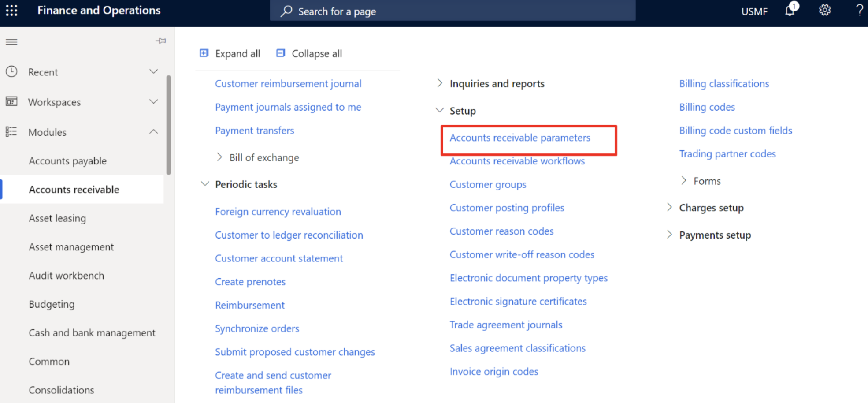Expand the Bill of exchange section

220,157
